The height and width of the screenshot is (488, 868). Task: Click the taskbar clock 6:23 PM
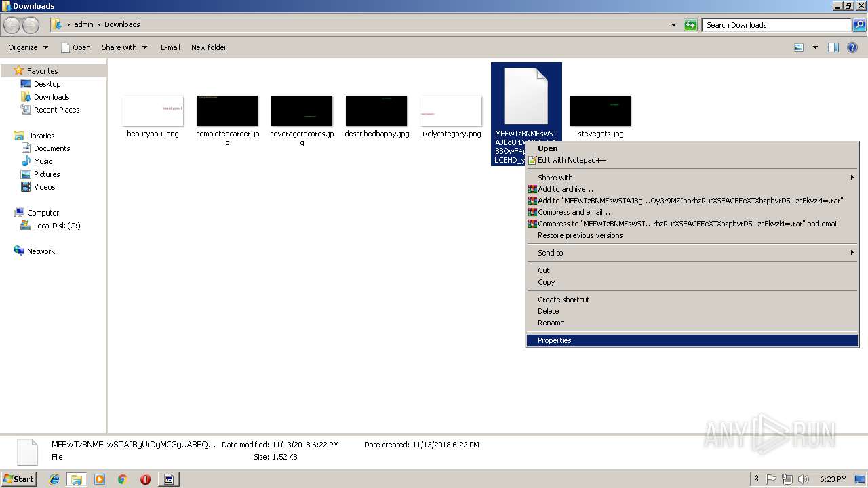point(833,479)
